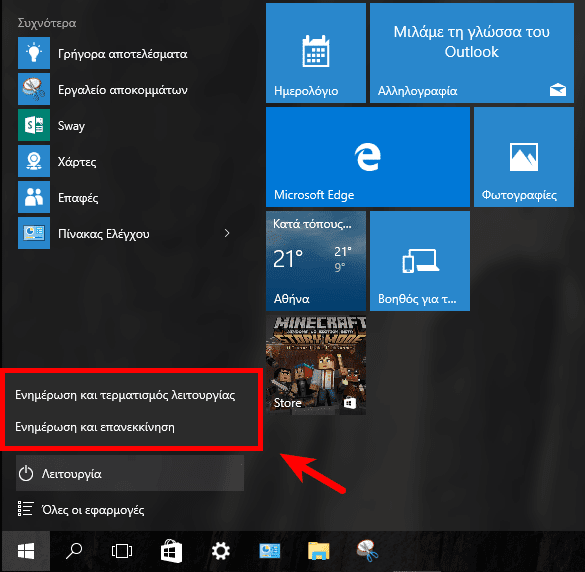Open the Minecraft Story Mode Store tile
The width and height of the screenshot is (585, 572).
tap(316, 365)
